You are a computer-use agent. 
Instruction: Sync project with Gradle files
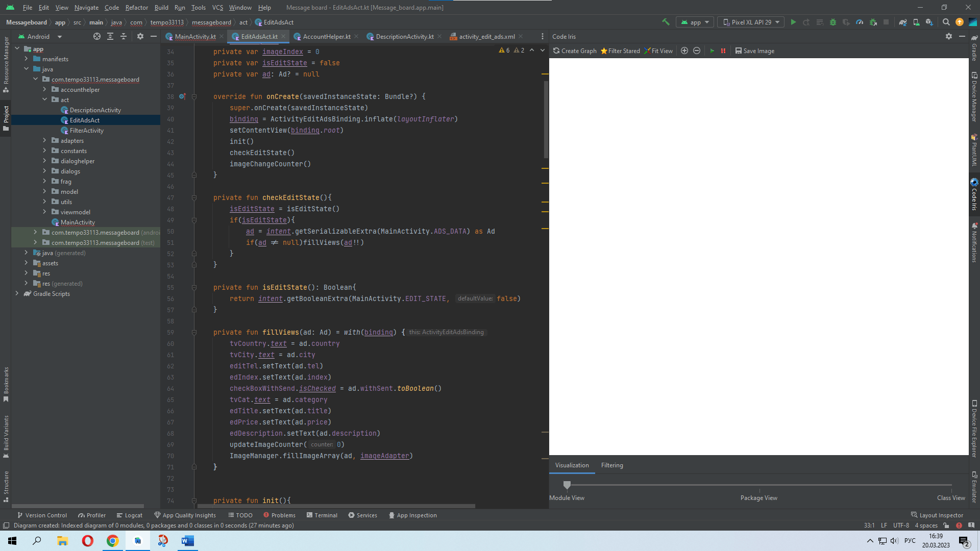coord(902,22)
